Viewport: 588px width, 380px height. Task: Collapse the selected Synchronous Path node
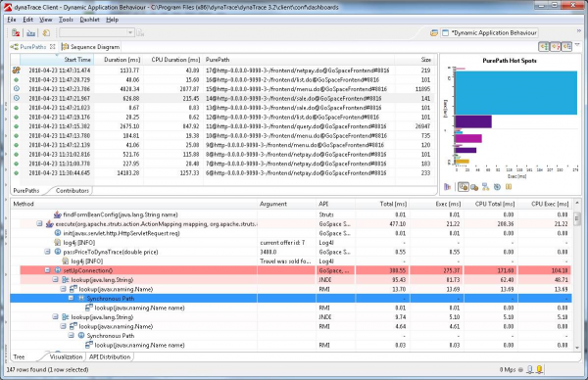click(x=72, y=298)
